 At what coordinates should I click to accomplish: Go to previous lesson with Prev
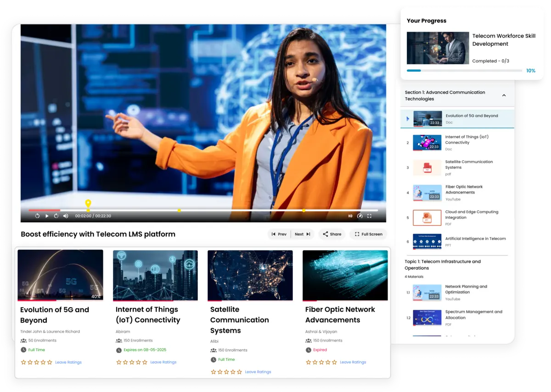[x=279, y=234]
